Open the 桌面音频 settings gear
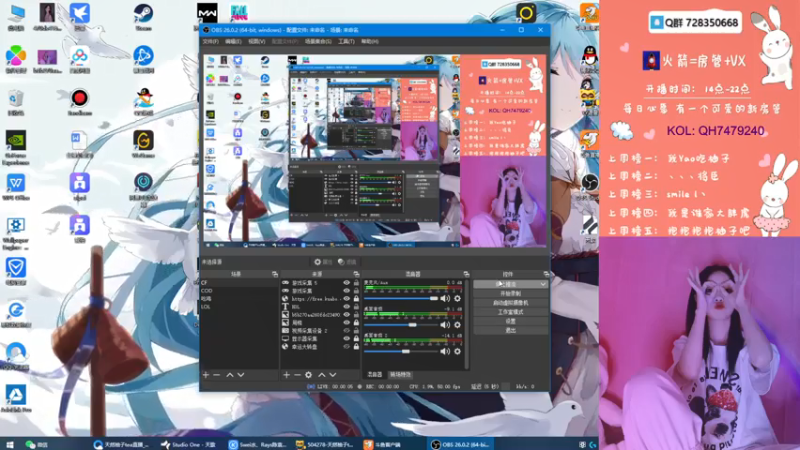The width and height of the screenshot is (800, 450). [x=458, y=325]
